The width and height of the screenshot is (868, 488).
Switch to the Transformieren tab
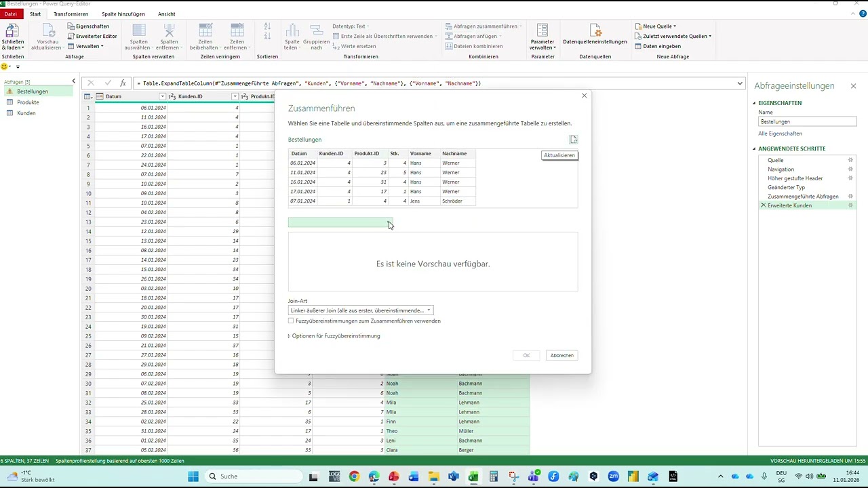click(x=71, y=14)
